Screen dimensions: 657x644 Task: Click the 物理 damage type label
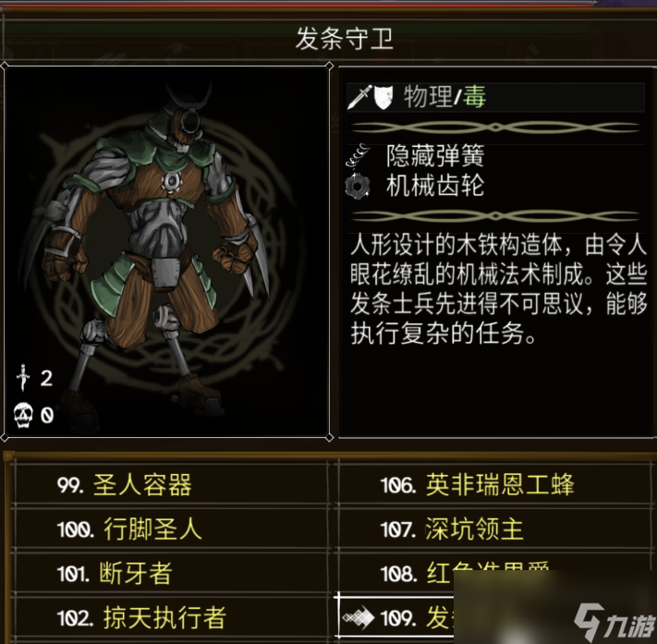pos(428,96)
